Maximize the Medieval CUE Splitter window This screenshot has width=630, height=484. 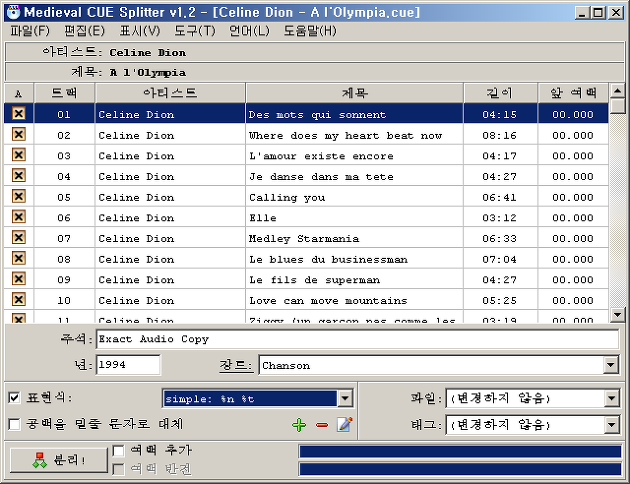pos(598,12)
